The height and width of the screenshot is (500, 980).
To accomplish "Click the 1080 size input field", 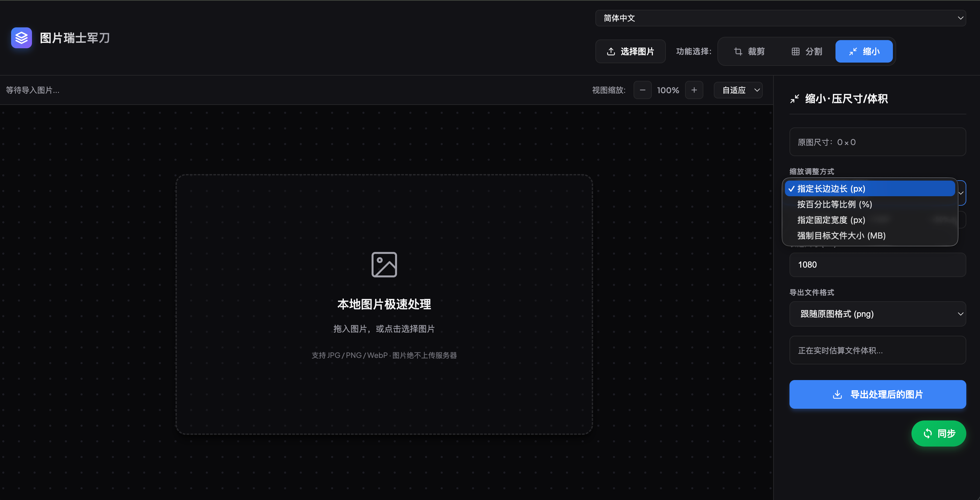I will point(878,265).
